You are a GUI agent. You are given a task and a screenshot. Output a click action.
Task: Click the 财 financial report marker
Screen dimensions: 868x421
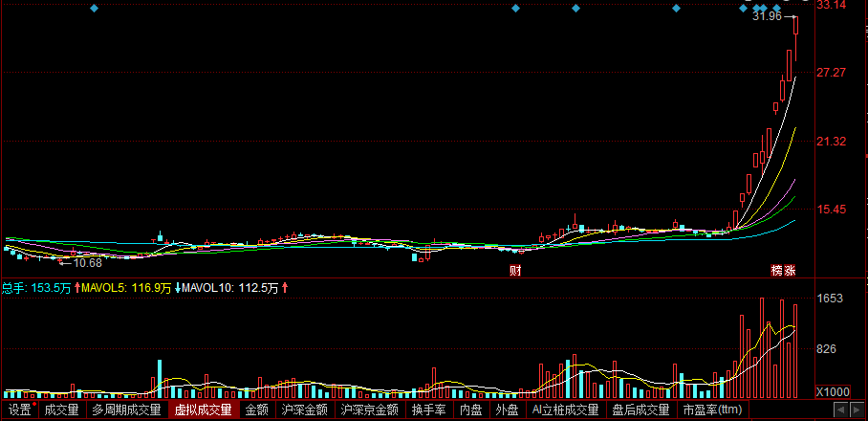tap(515, 271)
